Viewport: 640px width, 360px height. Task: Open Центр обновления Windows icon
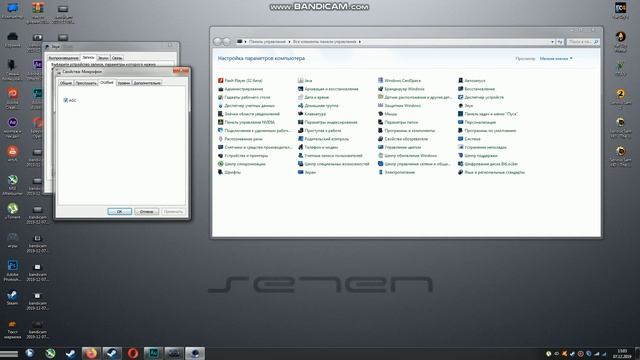tap(380, 156)
